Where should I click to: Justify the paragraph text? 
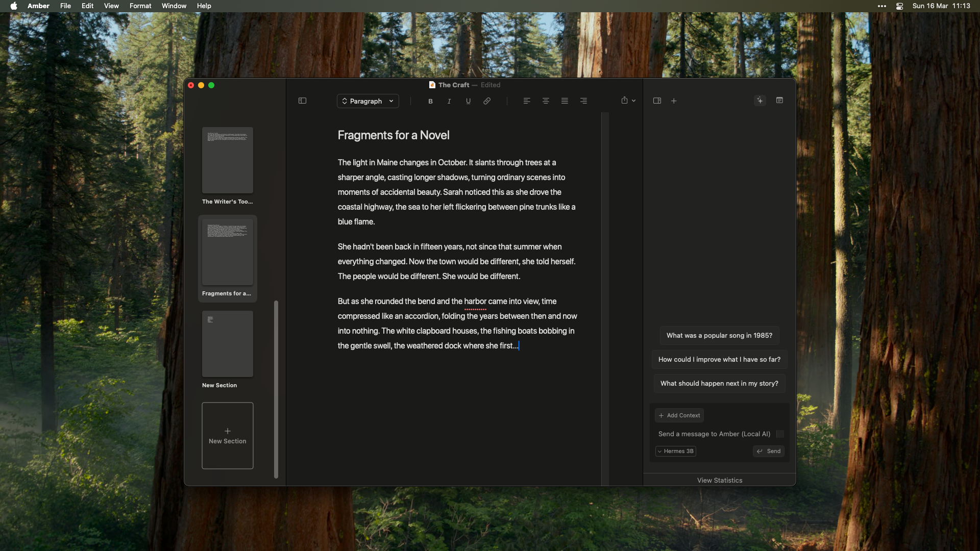[565, 101]
